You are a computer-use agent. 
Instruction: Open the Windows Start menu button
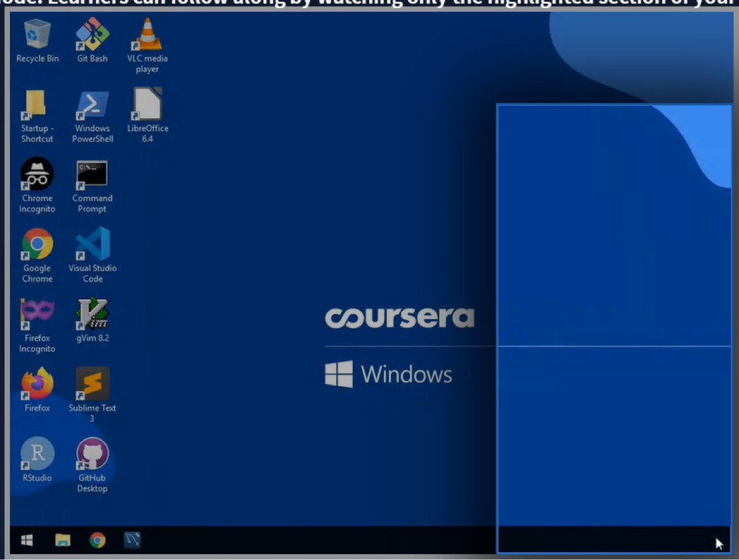click(28, 540)
